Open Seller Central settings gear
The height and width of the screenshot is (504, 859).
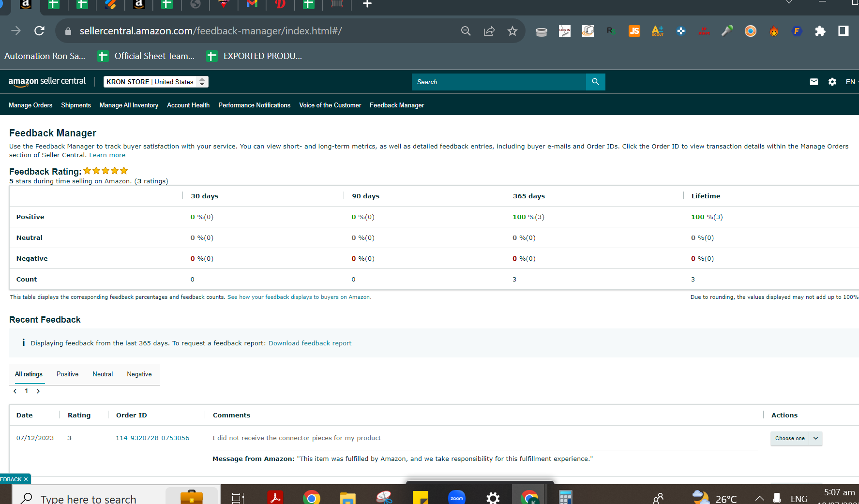tap(832, 82)
